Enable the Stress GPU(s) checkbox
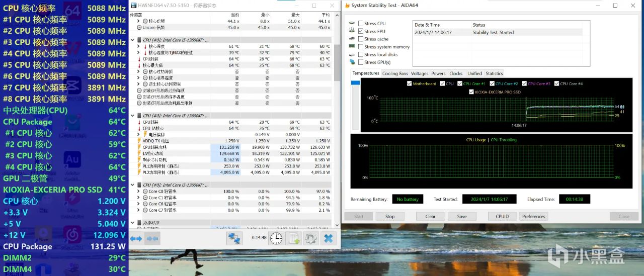 pyautogui.click(x=360, y=62)
